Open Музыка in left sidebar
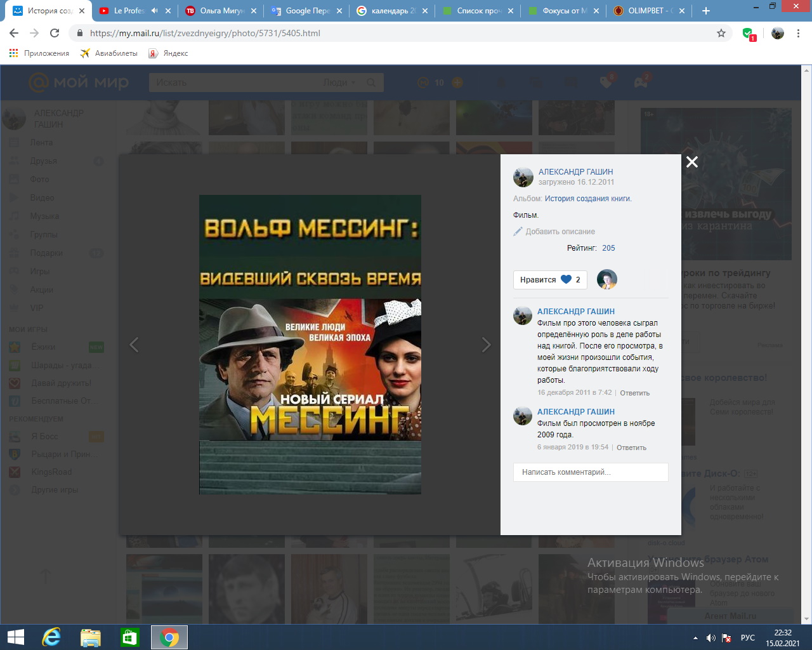The image size is (812, 650). click(44, 216)
